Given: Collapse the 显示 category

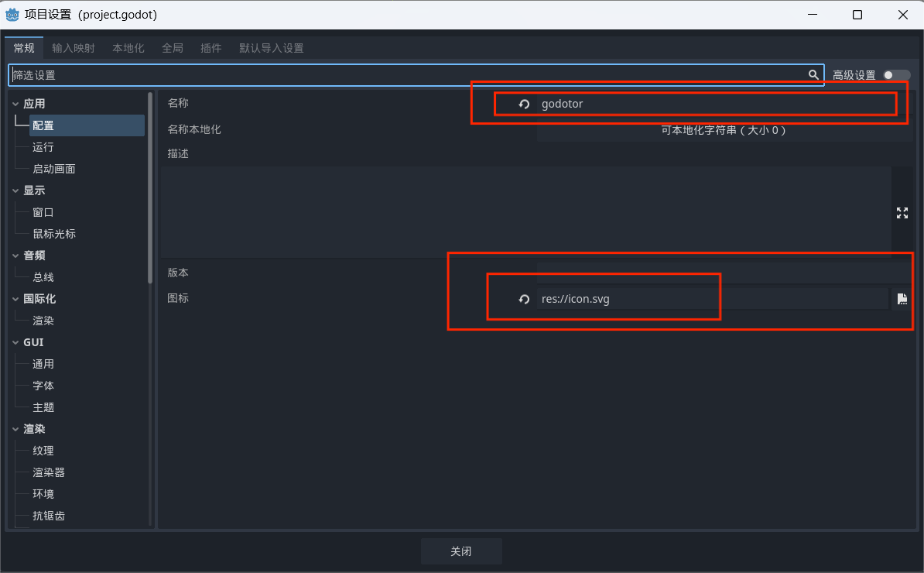Looking at the screenshot, I should [x=15, y=190].
